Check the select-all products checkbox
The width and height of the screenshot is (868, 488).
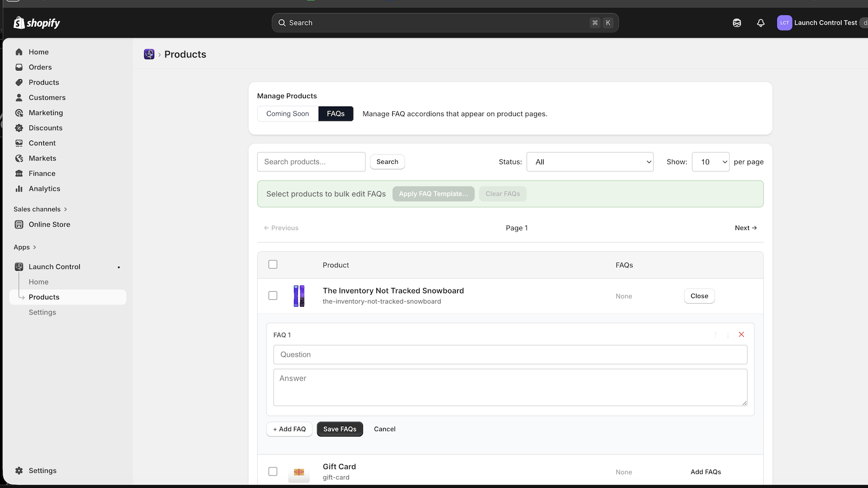tap(273, 264)
